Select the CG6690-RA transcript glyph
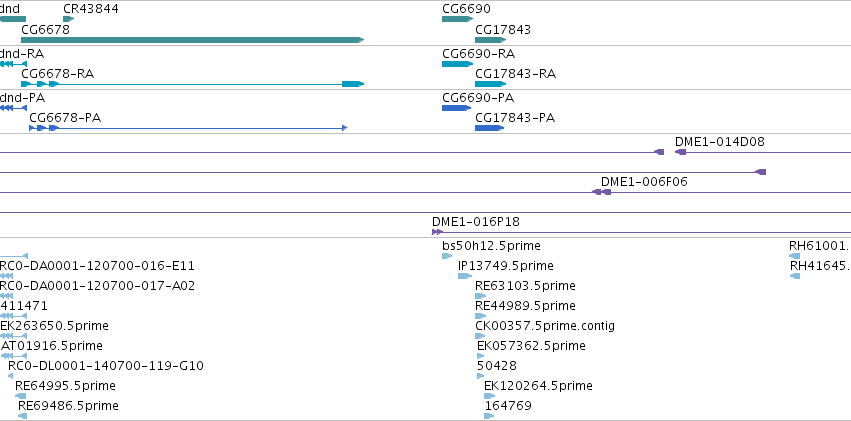 pyautogui.click(x=458, y=64)
